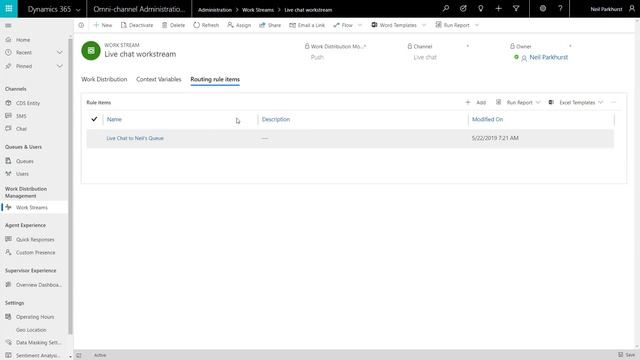Click Save in the bottom status bar

627,355
